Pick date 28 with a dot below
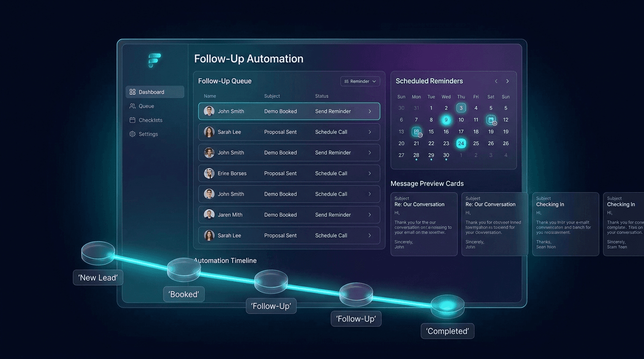This screenshot has height=359, width=644. 416,155
